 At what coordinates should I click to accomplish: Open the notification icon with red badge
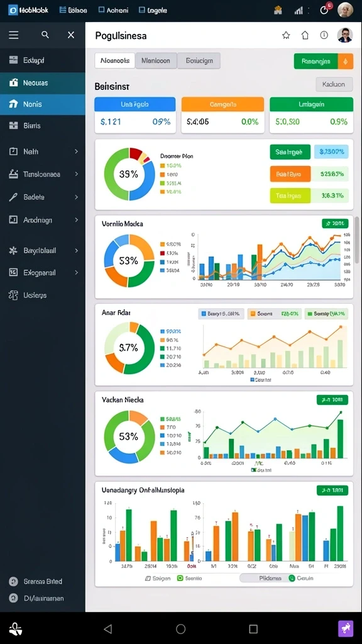(x=325, y=9)
